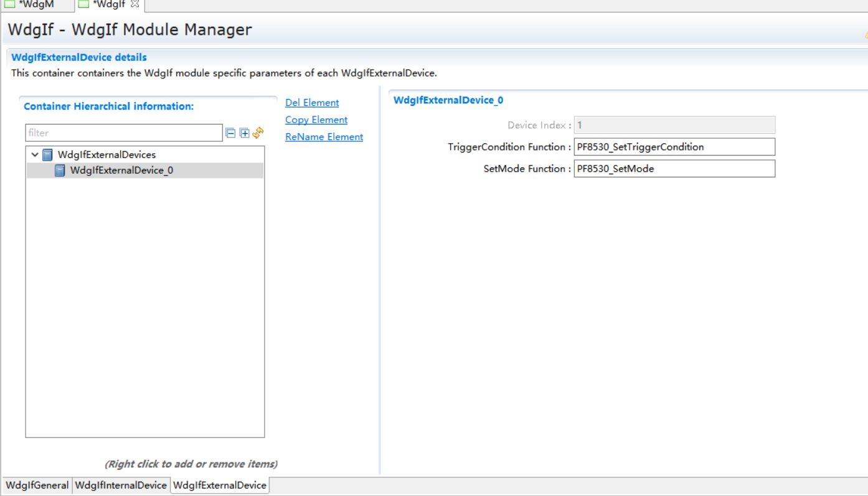The height and width of the screenshot is (496, 868).
Task: Open the WdgIfInternalDevice bottom tab
Action: point(121,485)
